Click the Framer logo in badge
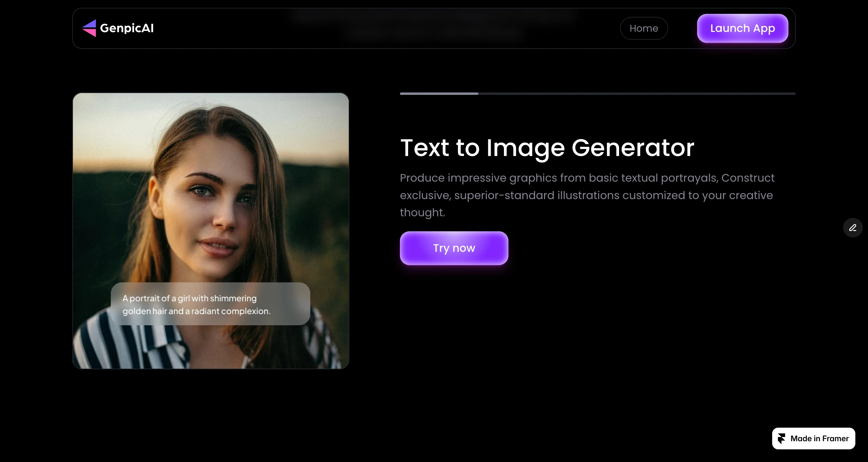The image size is (868, 462). coord(782,439)
